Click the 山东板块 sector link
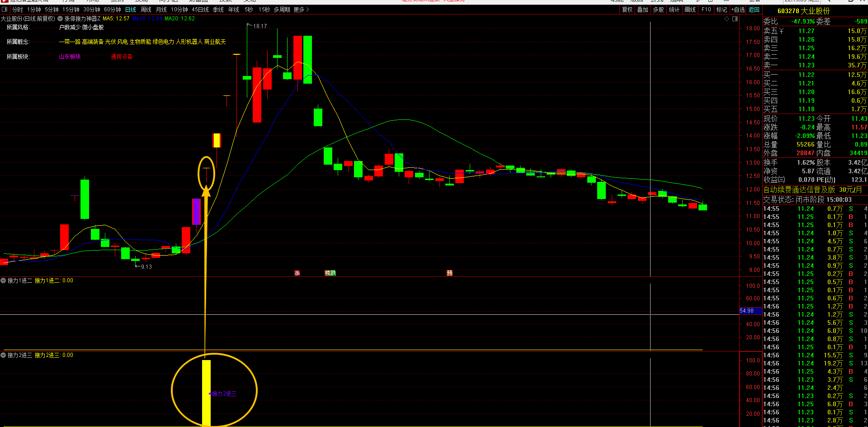 pyautogui.click(x=70, y=57)
